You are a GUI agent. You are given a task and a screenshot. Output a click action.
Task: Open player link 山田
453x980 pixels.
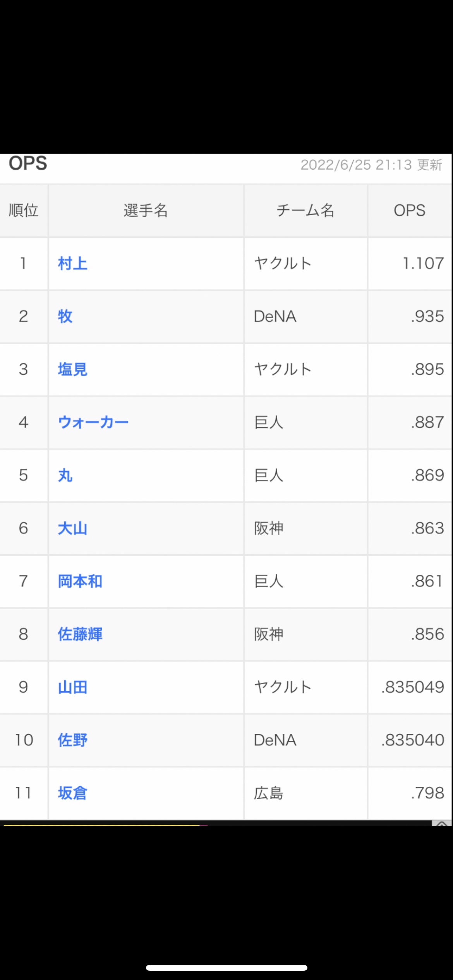72,687
